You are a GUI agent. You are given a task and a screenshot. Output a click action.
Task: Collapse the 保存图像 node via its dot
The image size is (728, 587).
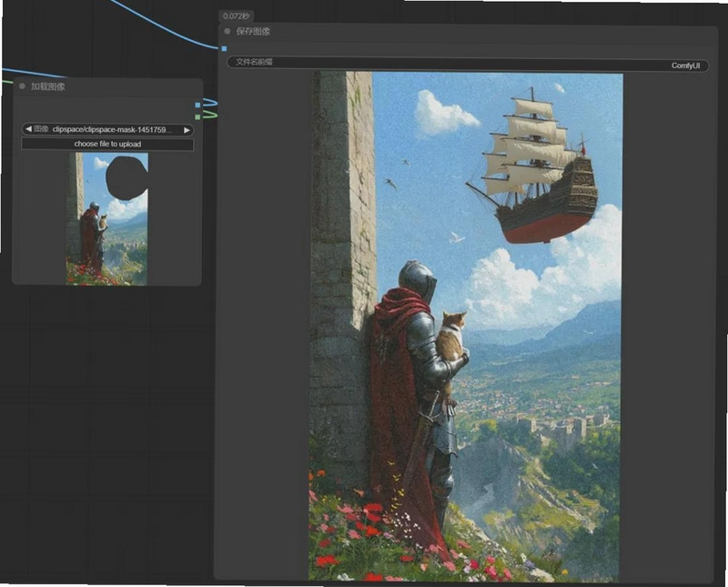click(227, 31)
